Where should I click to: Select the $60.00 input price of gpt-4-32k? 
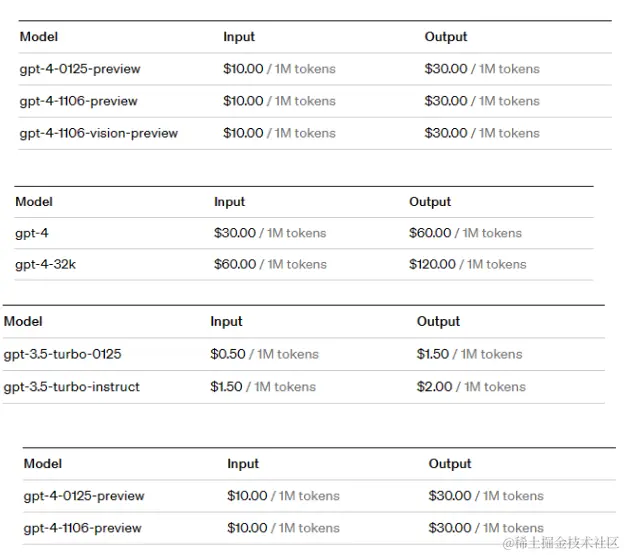pyautogui.click(x=235, y=264)
